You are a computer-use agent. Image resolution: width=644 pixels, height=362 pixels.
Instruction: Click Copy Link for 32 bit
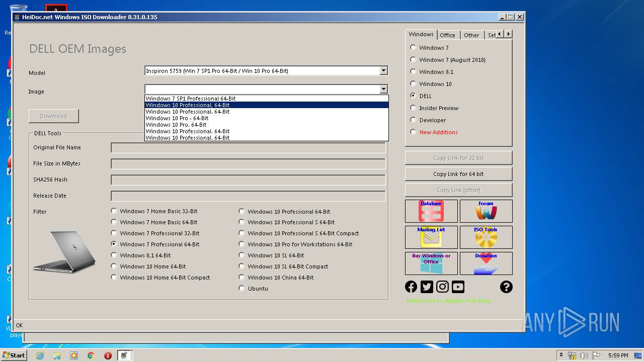click(x=458, y=158)
